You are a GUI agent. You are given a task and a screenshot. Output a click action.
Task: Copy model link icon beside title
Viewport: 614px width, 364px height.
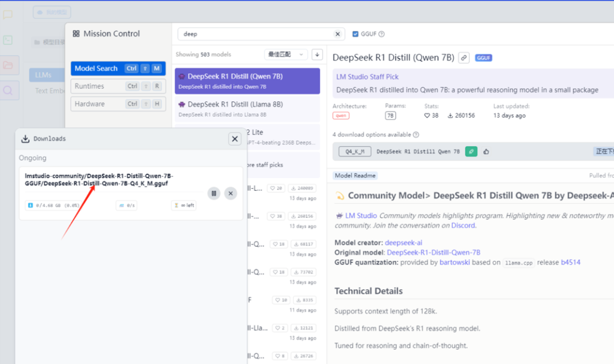(464, 58)
